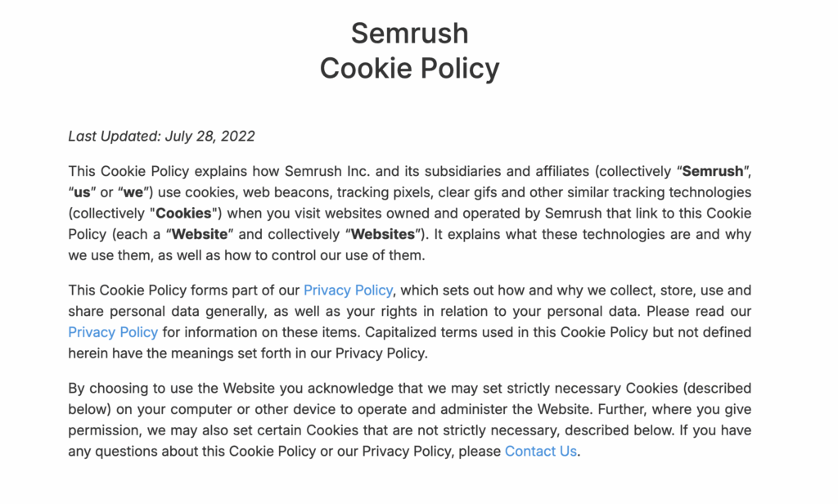Click the "Semrush" page title heading
This screenshot has height=504, width=838.
[410, 34]
